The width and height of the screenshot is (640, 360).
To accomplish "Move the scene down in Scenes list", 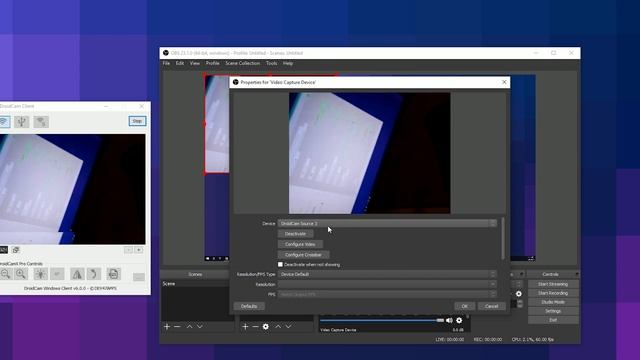I will pos(200,327).
